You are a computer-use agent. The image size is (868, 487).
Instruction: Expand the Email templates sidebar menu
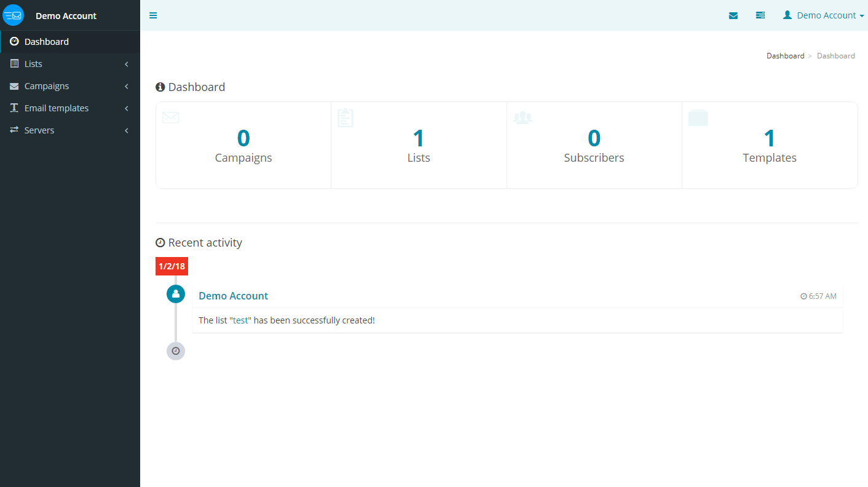(56, 108)
